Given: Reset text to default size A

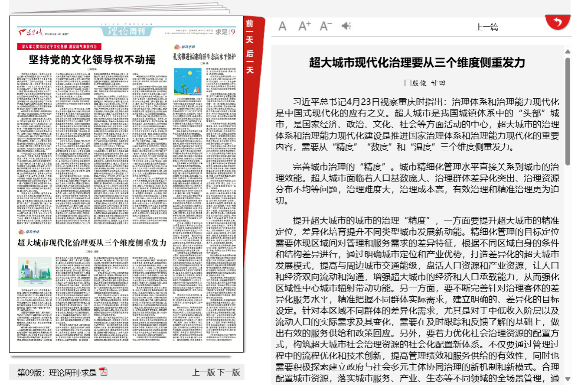Looking at the screenshot, I should coord(282,26).
